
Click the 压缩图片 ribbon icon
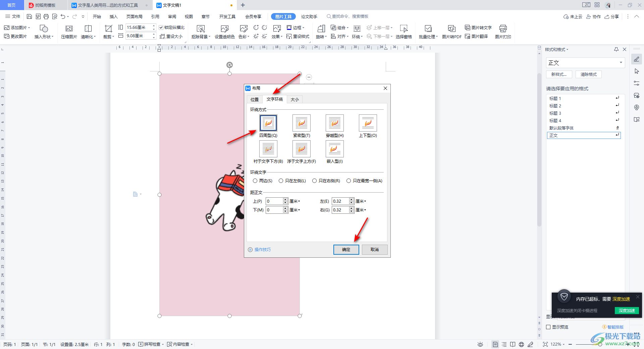point(69,29)
